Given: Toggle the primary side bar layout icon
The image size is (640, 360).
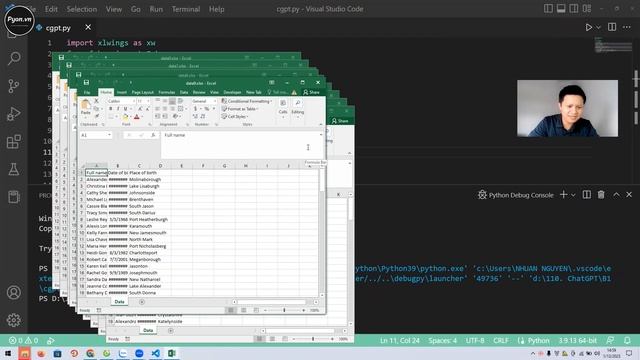Looking at the screenshot, I should (548, 9).
